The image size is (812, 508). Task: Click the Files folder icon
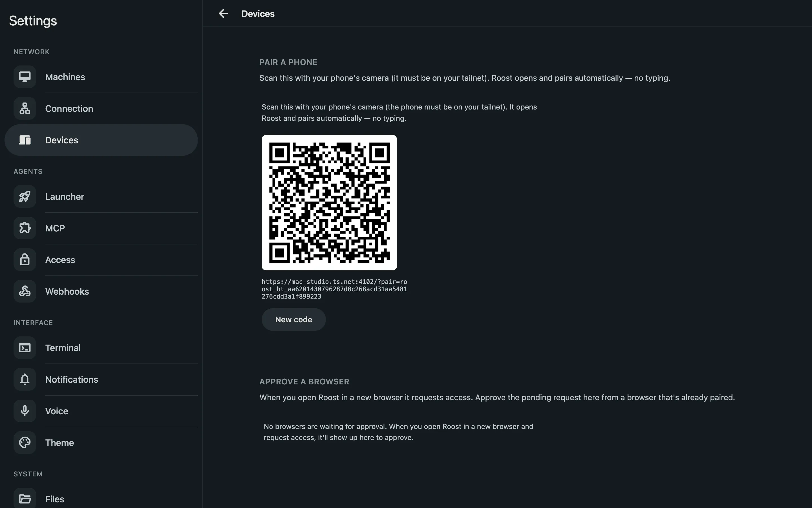pyautogui.click(x=25, y=499)
